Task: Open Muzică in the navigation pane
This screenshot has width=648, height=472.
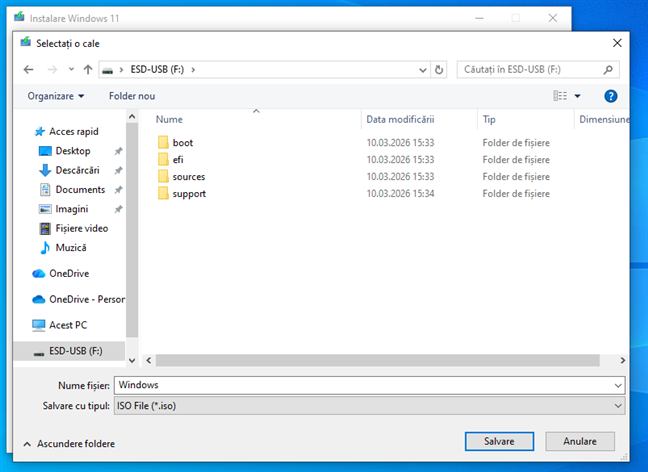Action: coord(62,248)
